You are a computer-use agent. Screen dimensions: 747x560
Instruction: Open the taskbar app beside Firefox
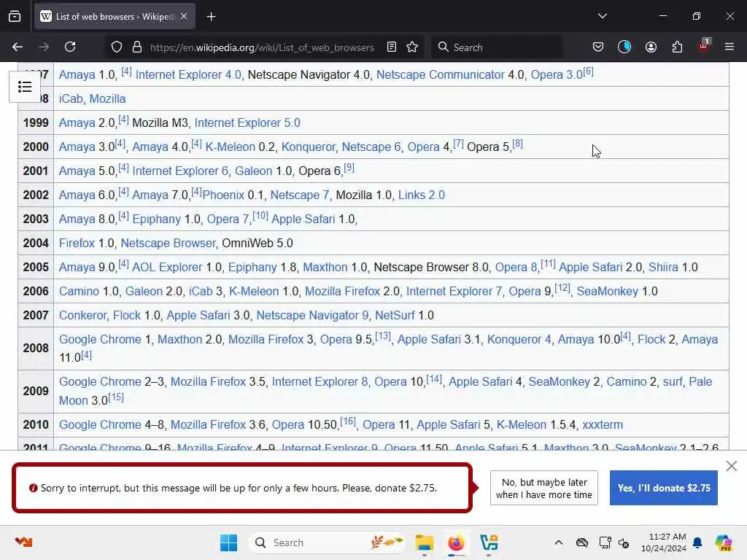(488, 542)
